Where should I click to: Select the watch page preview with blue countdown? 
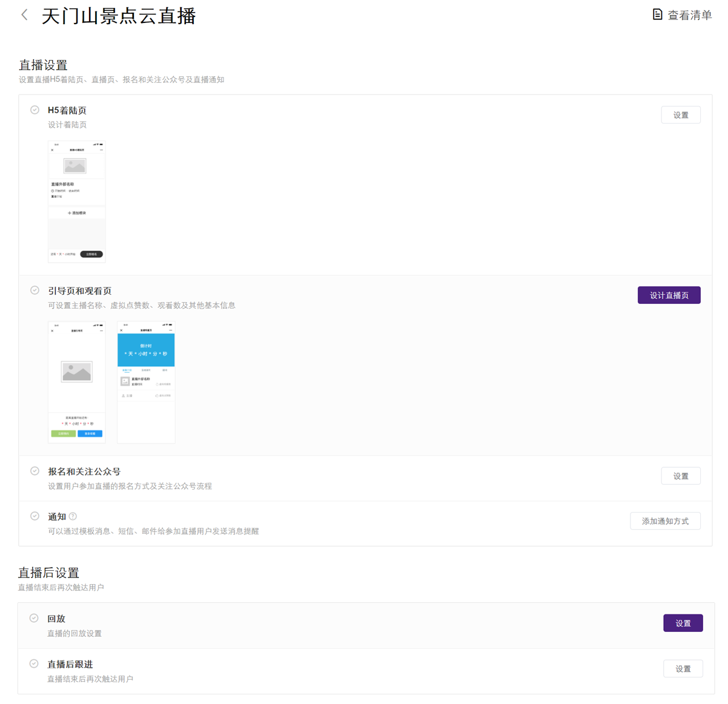(146, 382)
